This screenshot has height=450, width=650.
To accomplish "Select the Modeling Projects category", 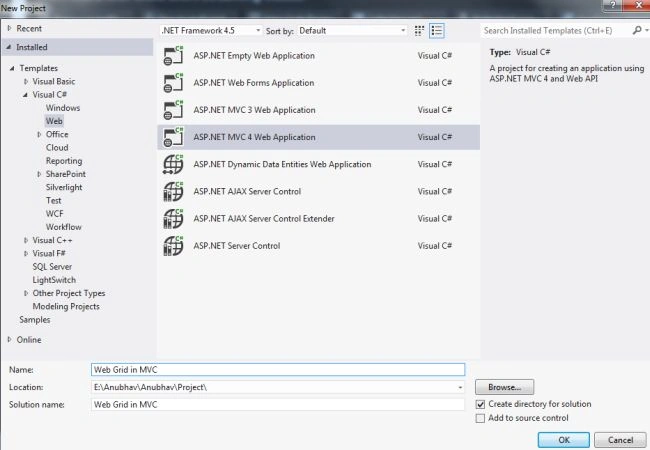I will tap(66, 307).
